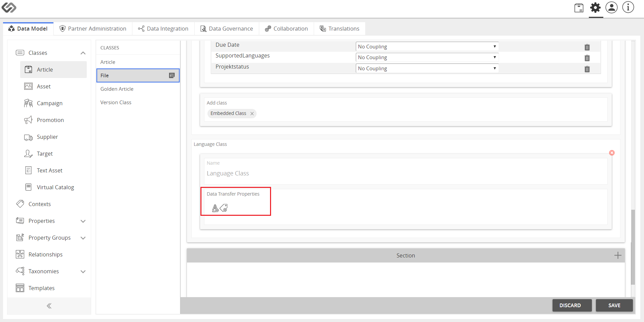Select Campaign in the sidebar
Image resolution: width=644 pixels, height=322 pixels.
pos(53,103)
